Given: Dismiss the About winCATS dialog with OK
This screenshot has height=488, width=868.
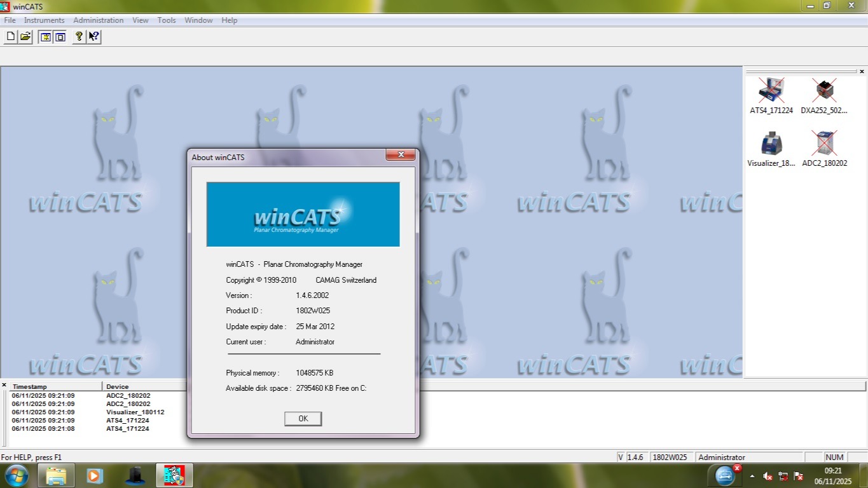Looking at the screenshot, I should tap(303, 418).
